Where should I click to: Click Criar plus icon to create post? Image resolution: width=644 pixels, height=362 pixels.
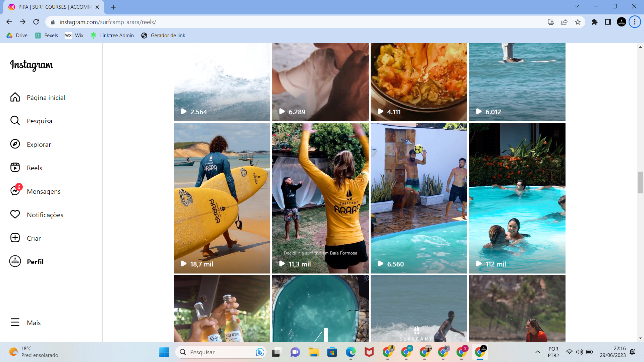(15, 238)
